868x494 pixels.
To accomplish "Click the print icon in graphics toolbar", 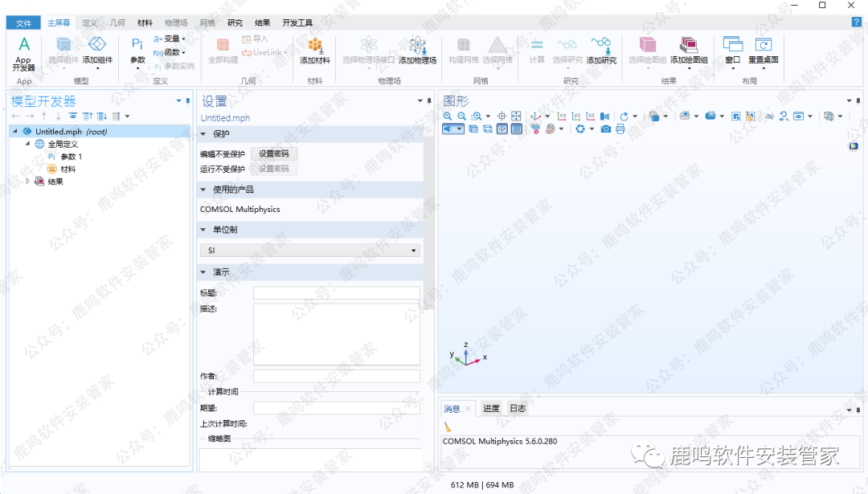I will pyautogui.click(x=620, y=129).
